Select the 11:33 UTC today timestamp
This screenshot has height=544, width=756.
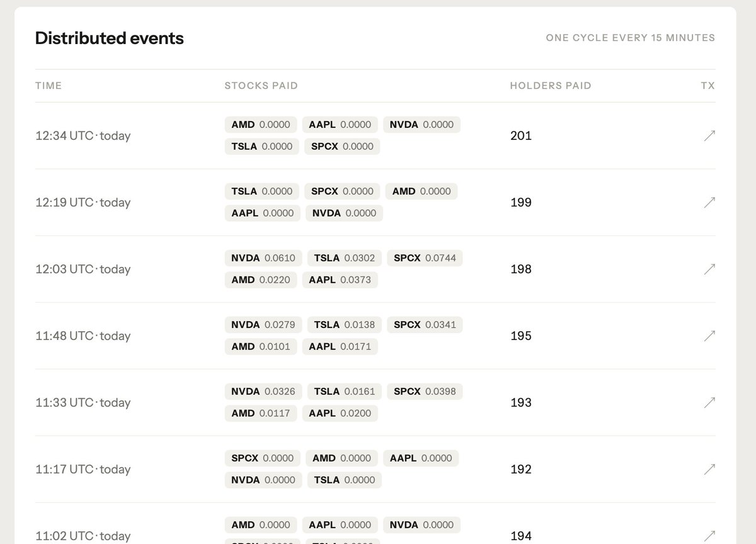pyautogui.click(x=83, y=402)
